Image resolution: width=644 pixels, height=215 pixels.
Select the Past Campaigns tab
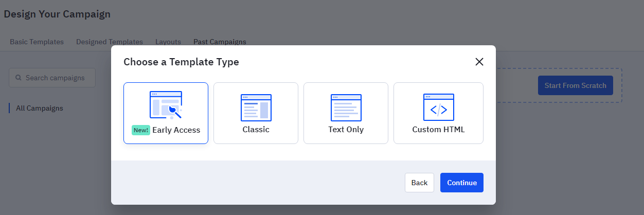click(220, 42)
